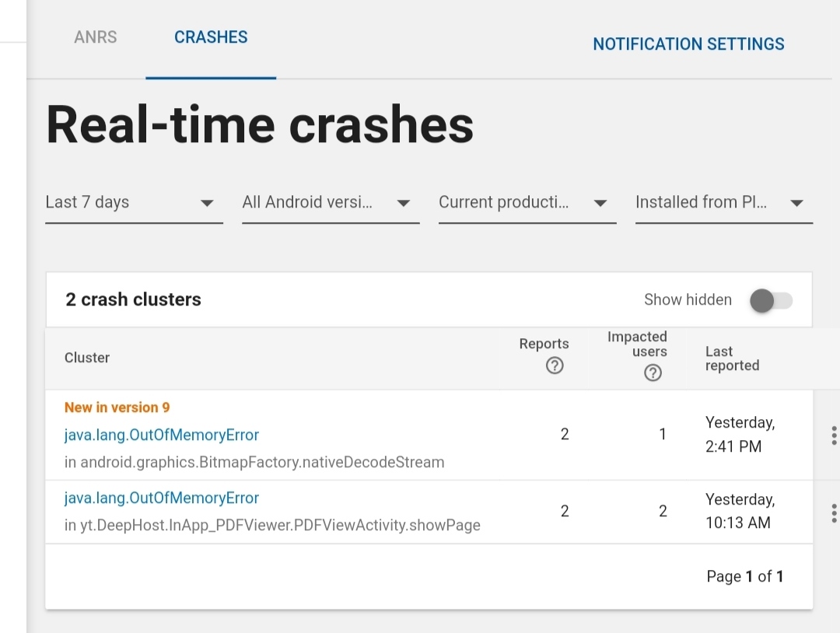840x633 pixels.
Task: Click the Reports column header label
Action: (544, 344)
